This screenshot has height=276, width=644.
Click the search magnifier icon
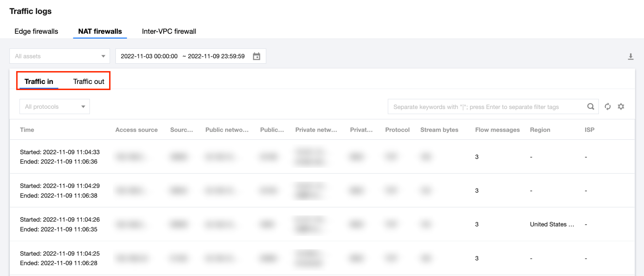(x=591, y=107)
